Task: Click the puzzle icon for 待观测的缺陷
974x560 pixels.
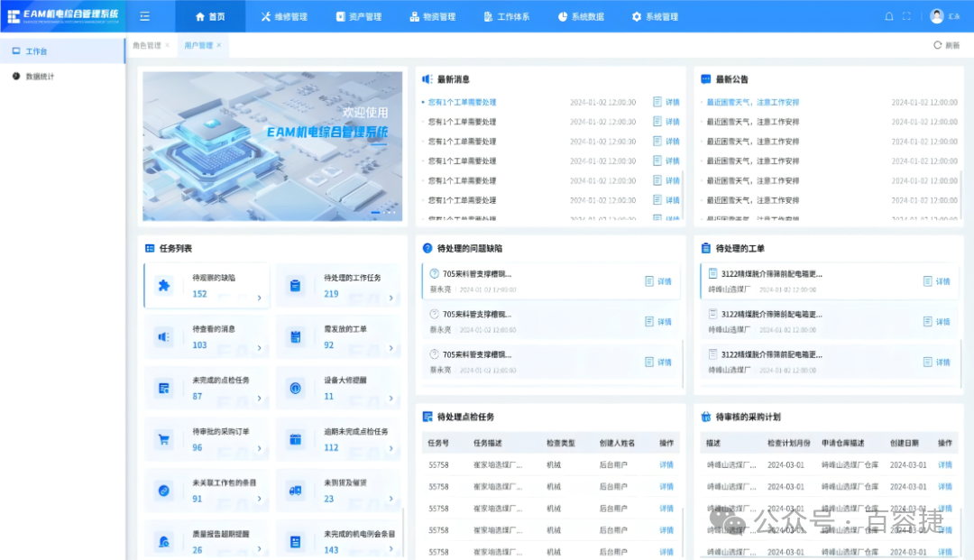Action: [x=164, y=286]
